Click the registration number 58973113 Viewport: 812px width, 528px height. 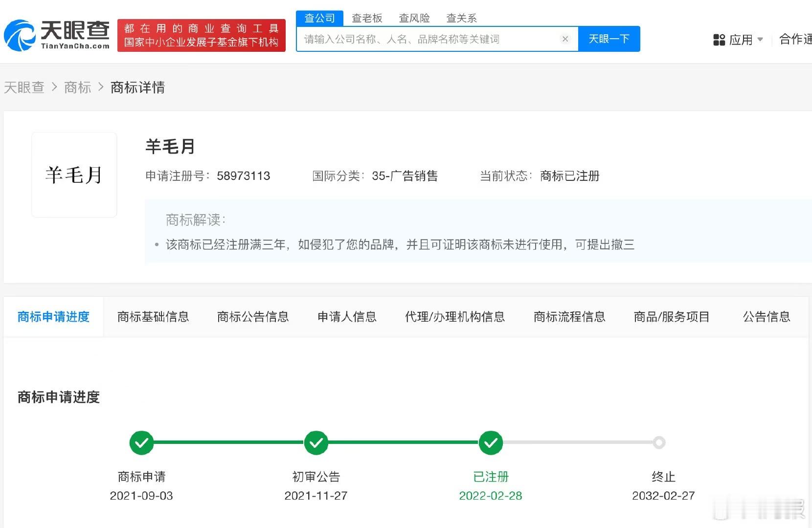tap(243, 176)
